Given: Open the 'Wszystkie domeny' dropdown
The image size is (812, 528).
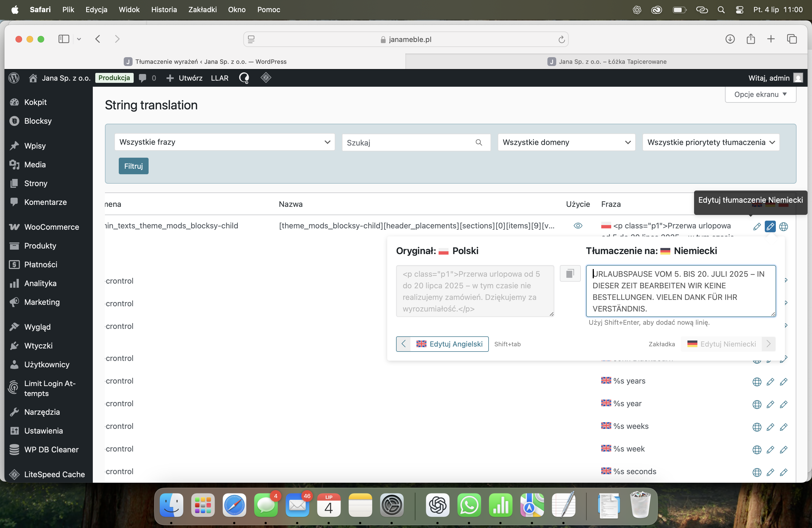Looking at the screenshot, I should tap(566, 142).
